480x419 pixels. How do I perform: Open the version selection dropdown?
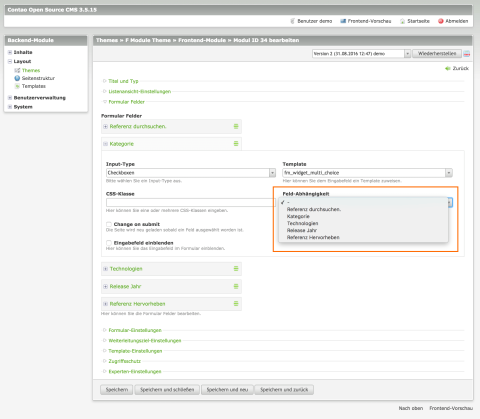pyautogui.click(x=361, y=54)
